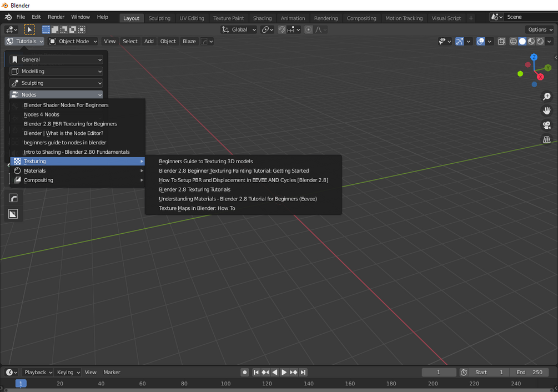The height and width of the screenshot is (392, 558).
Task: Toggle X-ray transparency in viewport
Action: [x=501, y=41]
